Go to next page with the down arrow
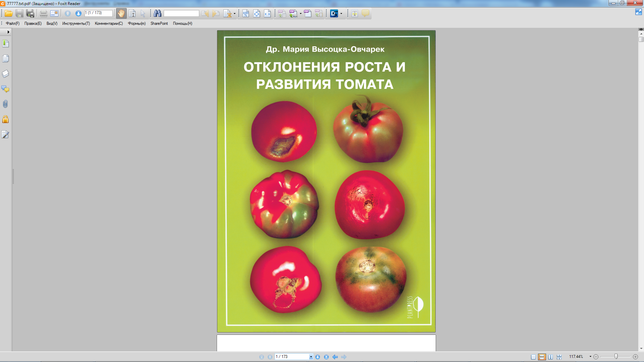Screen dimensions: 644x362 pos(78,13)
